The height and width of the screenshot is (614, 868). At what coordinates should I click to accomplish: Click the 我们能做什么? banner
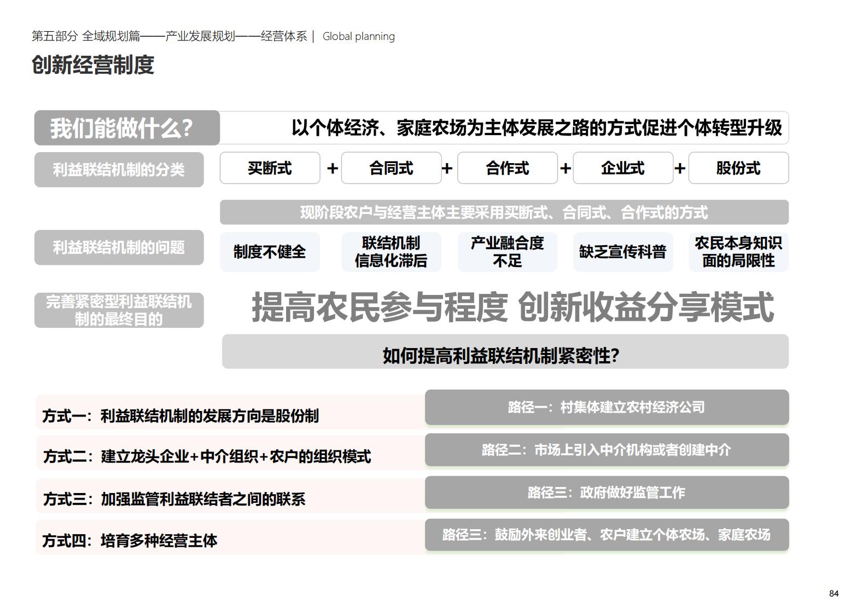pos(127,128)
